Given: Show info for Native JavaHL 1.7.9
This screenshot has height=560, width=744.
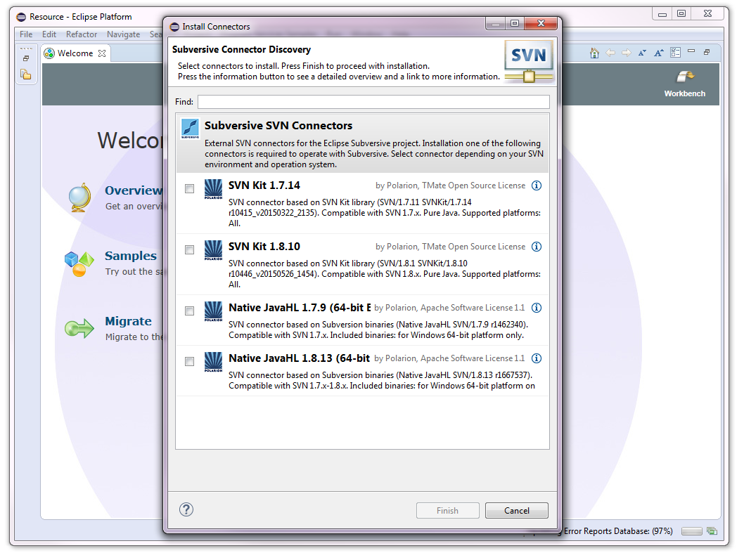Looking at the screenshot, I should (x=536, y=308).
